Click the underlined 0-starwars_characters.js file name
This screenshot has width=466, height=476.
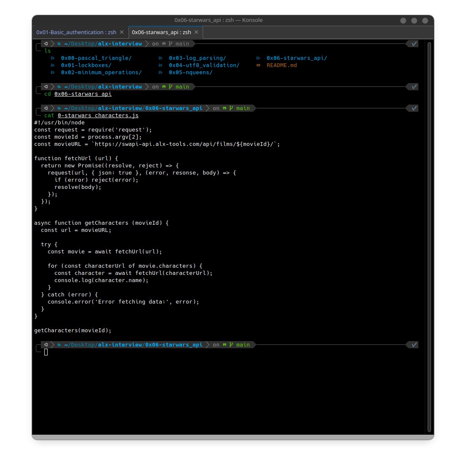coord(98,116)
